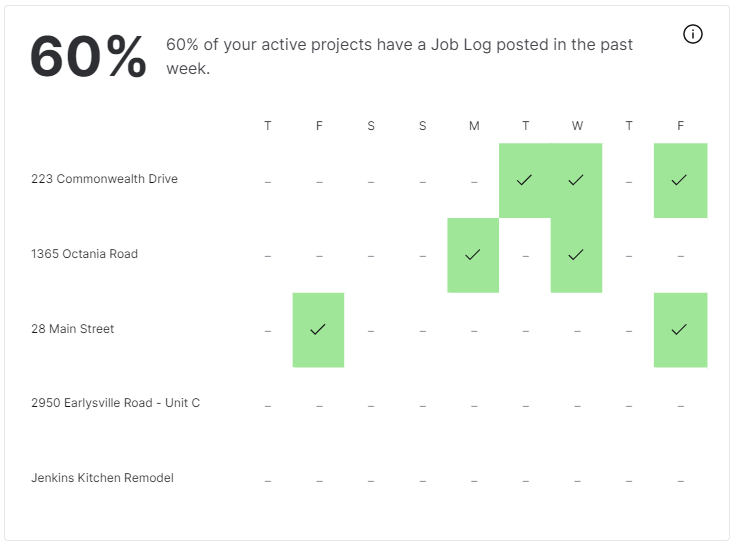Select the 28 Main Street project row
Image resolution: width=742 pixels, height=545 pixels.
pos(369,329)
